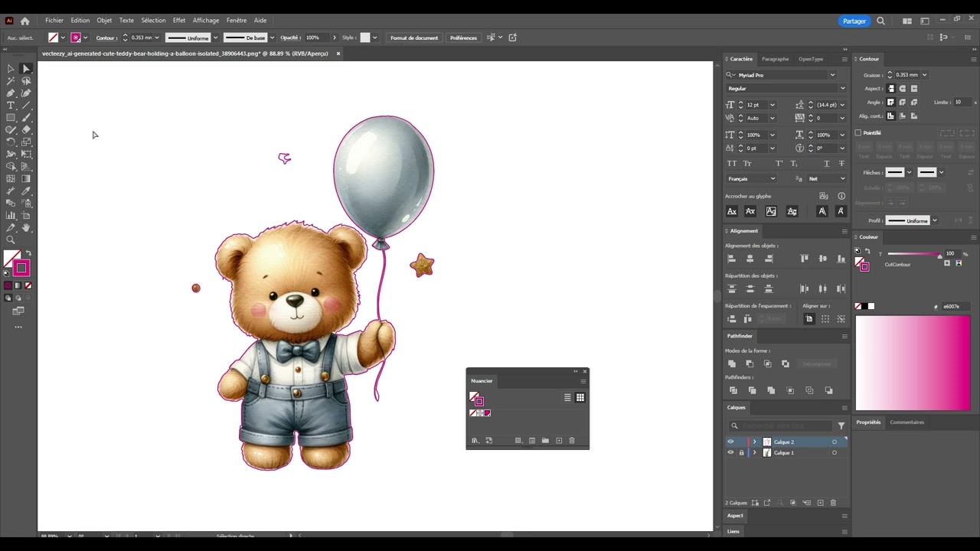Select the Paintbrush tool
The width and height of the screenshot is (980, 551).
26,118
